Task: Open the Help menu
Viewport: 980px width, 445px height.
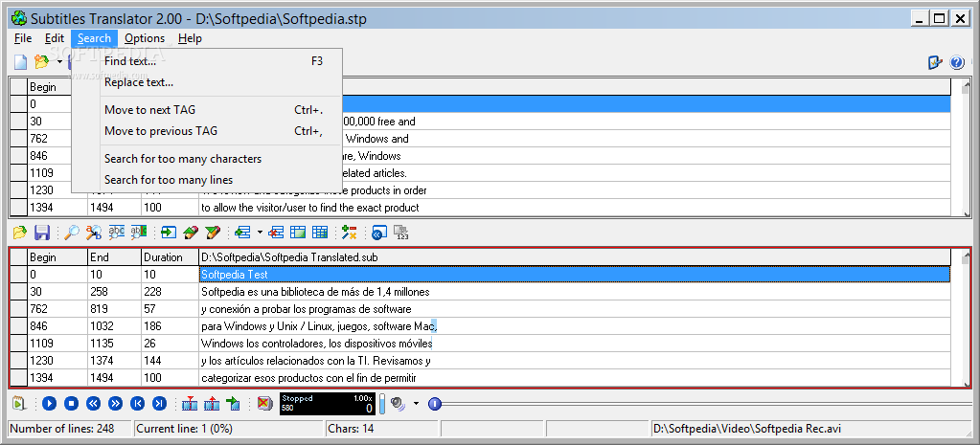Action: [x=190, y=38]
